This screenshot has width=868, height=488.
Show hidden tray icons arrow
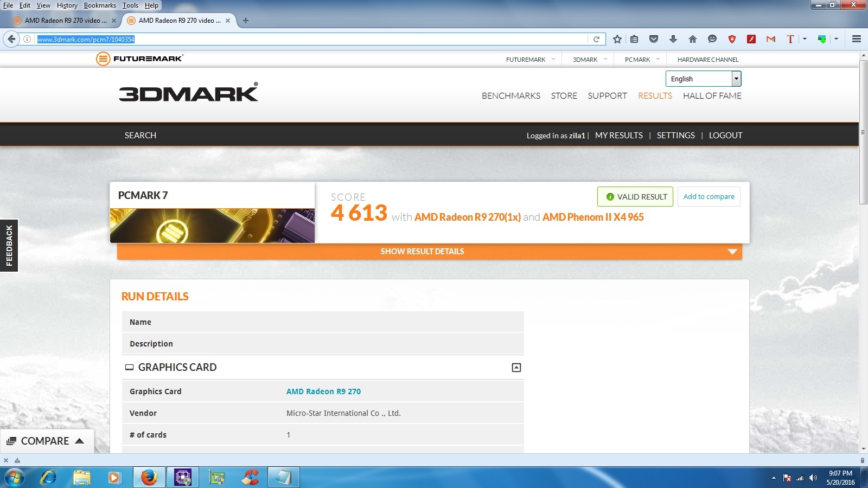tap(774, 478)
